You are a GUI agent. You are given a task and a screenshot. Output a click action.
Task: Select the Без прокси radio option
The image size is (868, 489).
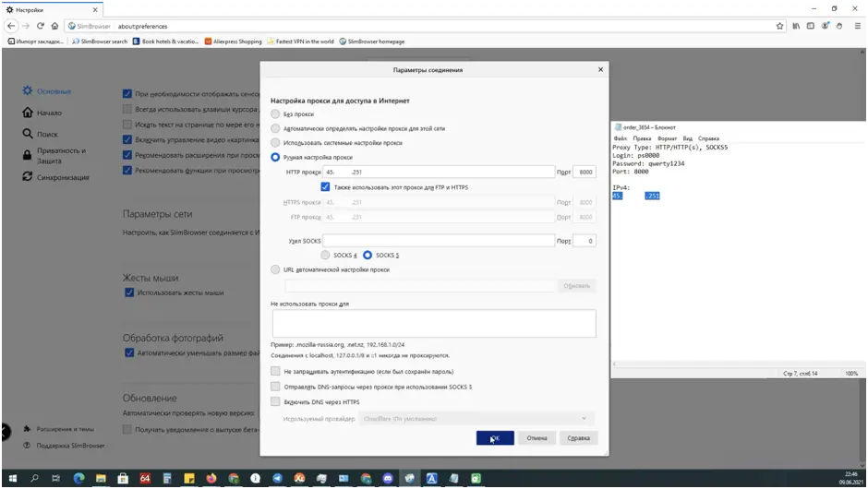[275, 114]
